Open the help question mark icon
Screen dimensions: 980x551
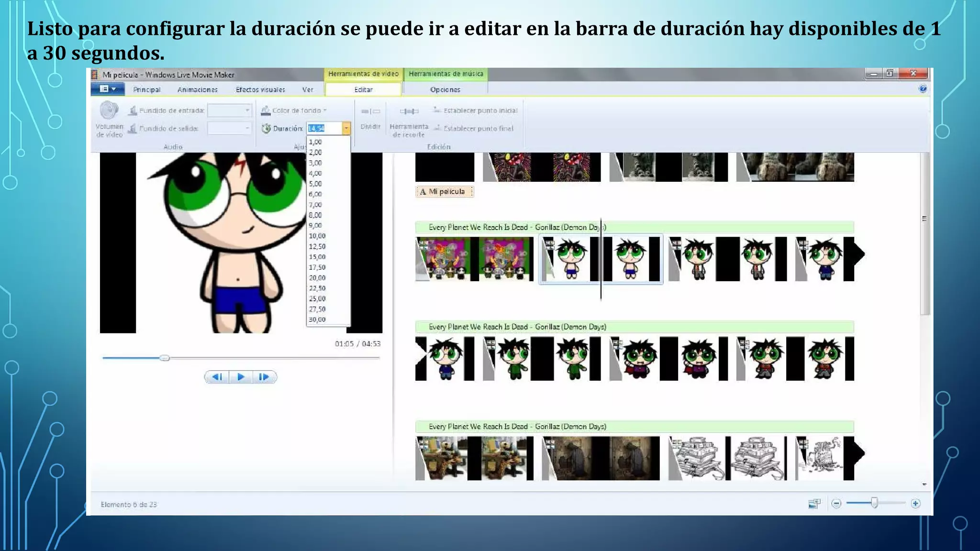[923, 89]
